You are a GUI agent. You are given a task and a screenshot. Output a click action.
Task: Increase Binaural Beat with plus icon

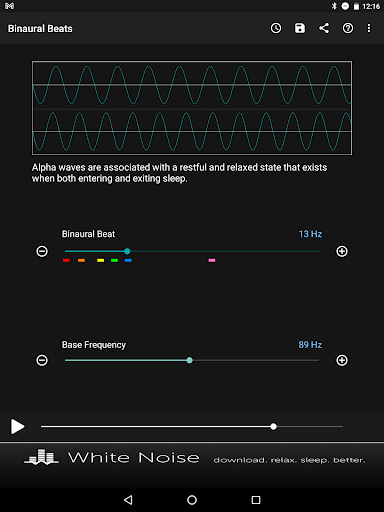tap(342, 251)
